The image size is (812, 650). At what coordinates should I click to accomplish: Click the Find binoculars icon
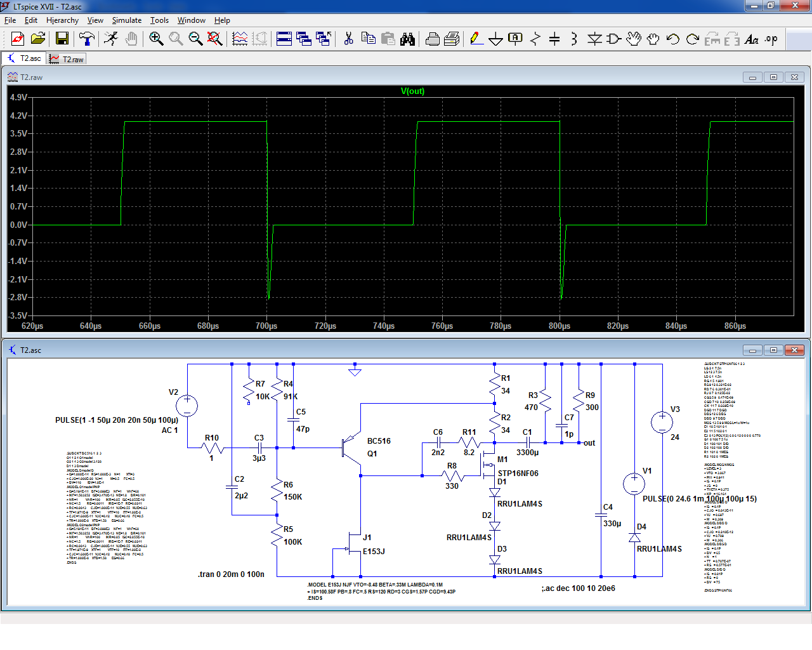(407, 39)
